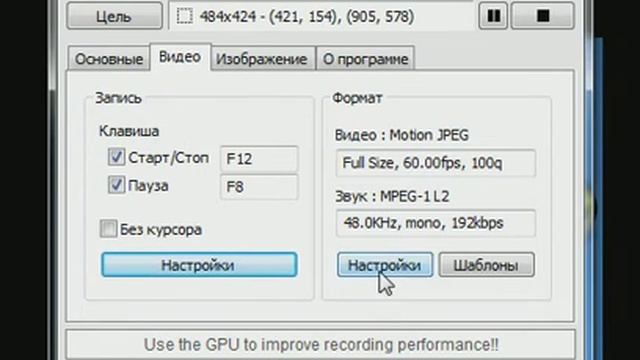640x360 pixels.
Task: Open the Изображение tab
Action: [x=262, y=59]
